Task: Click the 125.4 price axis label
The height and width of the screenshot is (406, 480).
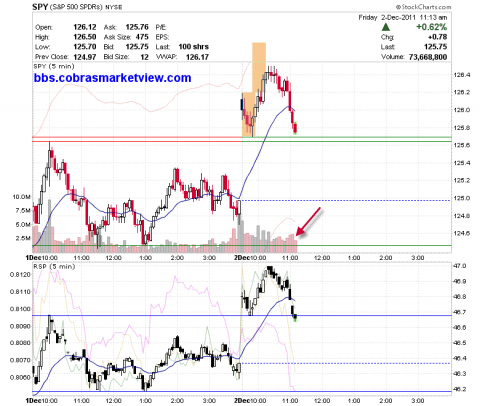Action: click(x=462, y=163)
